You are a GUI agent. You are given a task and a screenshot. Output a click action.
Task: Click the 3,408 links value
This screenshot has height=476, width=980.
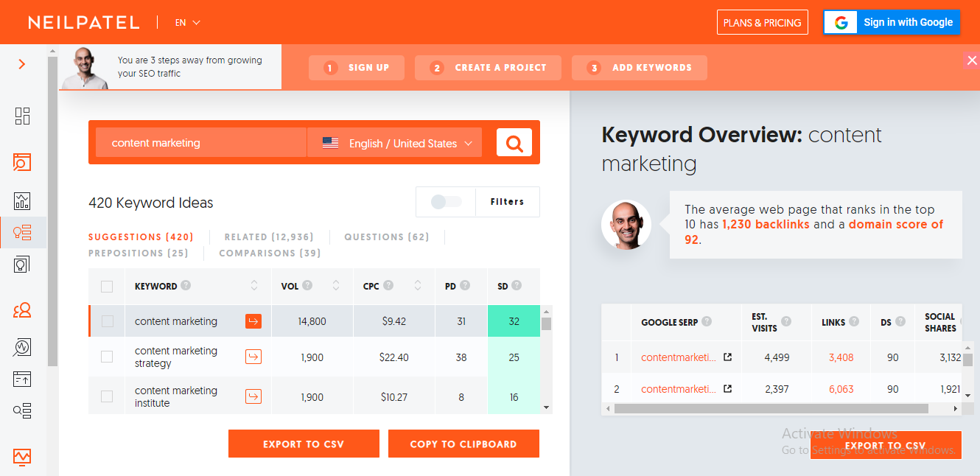click(x=841, y=357)
